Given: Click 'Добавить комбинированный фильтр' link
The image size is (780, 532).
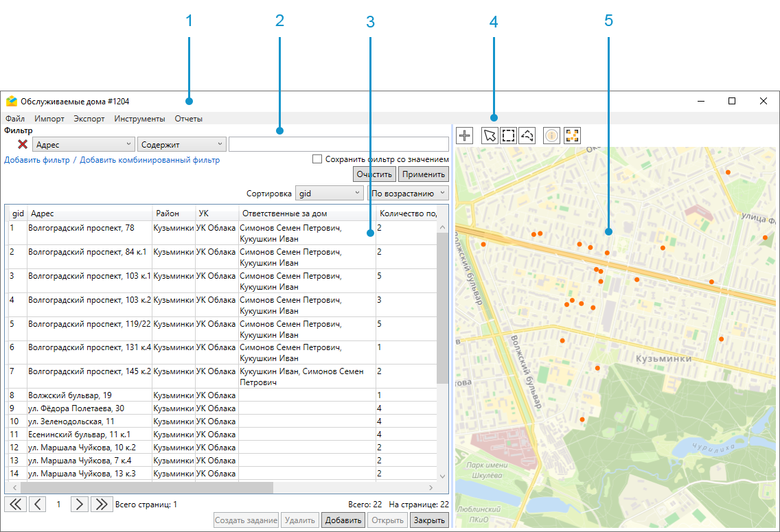Looking at the screenshot, I should coord(150,161).
